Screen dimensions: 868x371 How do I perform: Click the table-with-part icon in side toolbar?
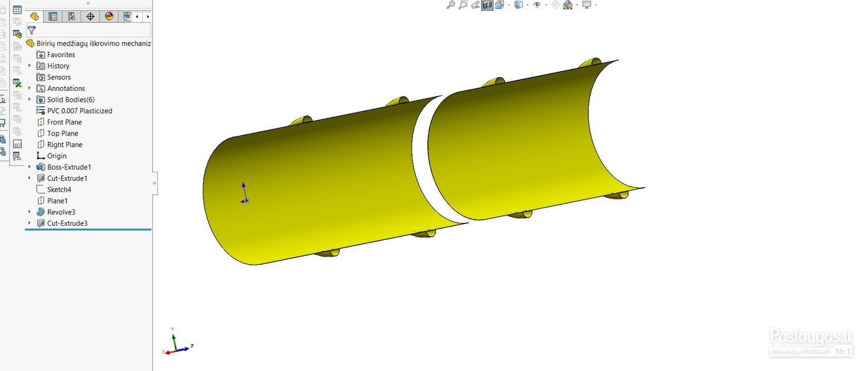click(17, 34)
